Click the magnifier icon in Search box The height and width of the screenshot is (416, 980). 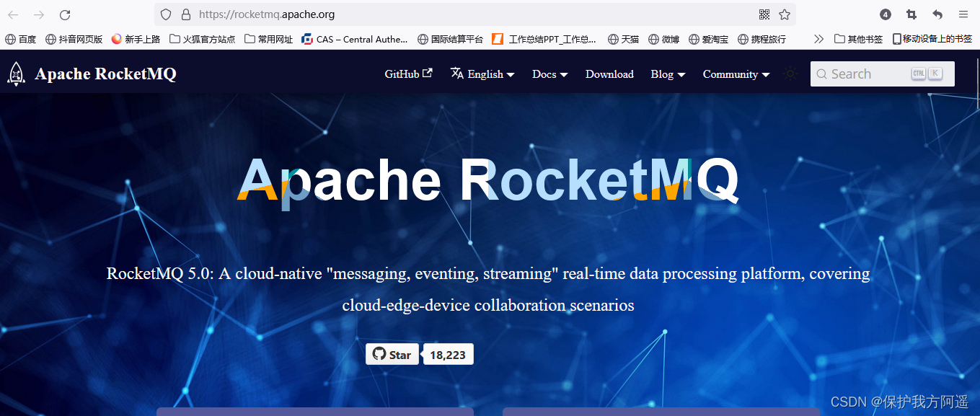pos(821,74)
